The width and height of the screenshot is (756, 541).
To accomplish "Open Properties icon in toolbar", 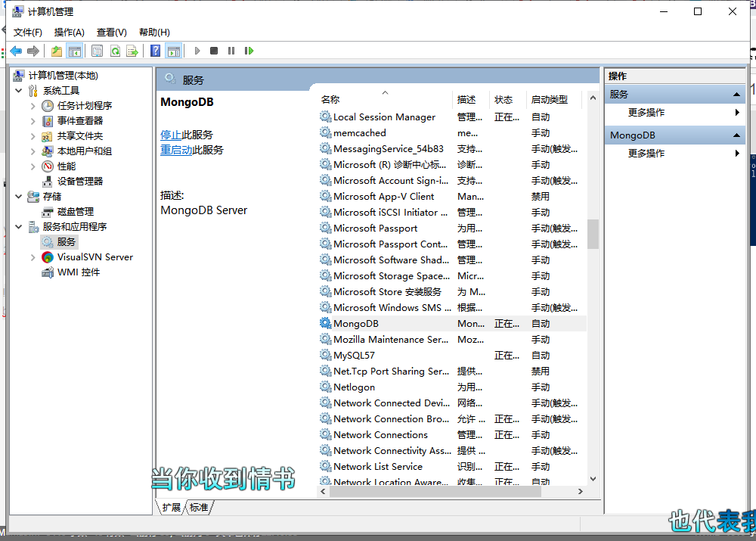I will click(97, 51).
